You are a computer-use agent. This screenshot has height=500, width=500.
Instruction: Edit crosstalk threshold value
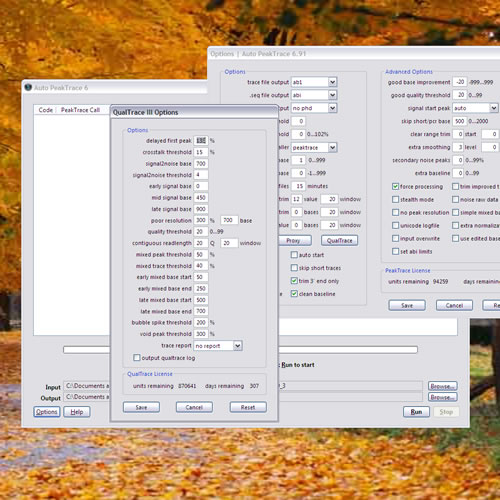[201, 152]
